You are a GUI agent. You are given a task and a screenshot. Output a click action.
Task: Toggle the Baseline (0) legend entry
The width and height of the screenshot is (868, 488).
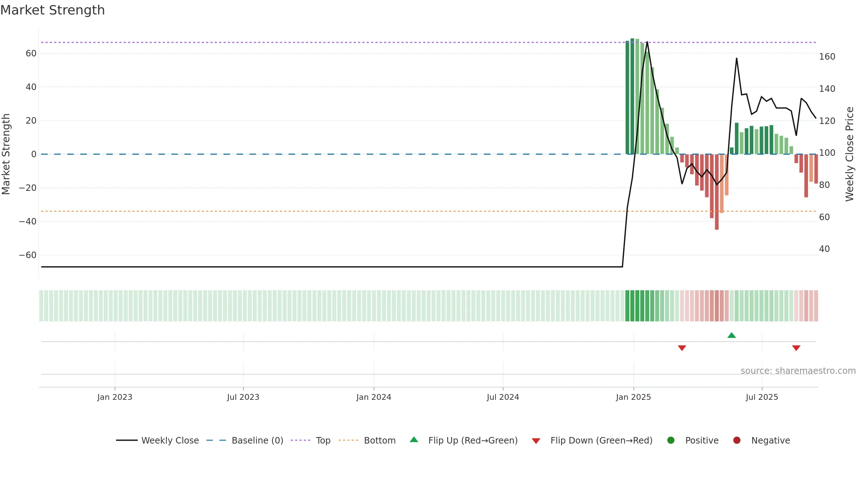(245, 440)
